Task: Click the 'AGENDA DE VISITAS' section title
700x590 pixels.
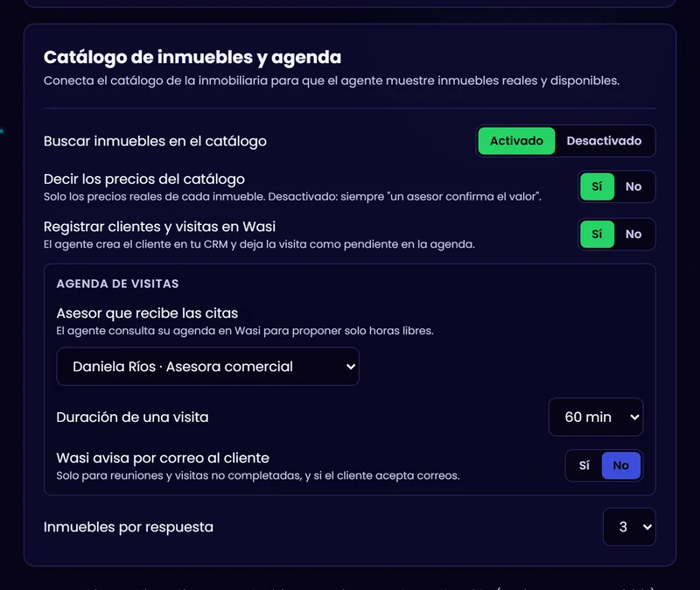Action: [117, 284]
